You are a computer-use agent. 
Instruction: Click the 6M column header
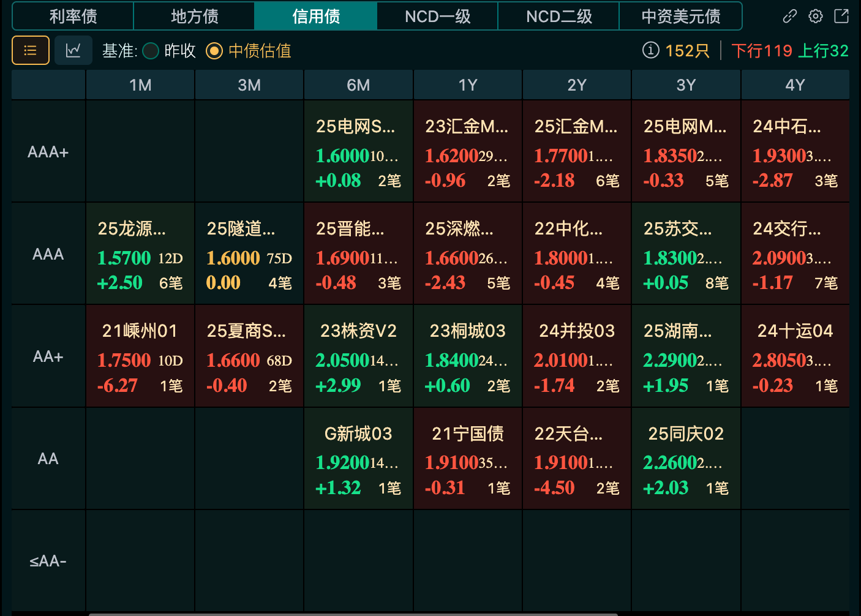358,85
